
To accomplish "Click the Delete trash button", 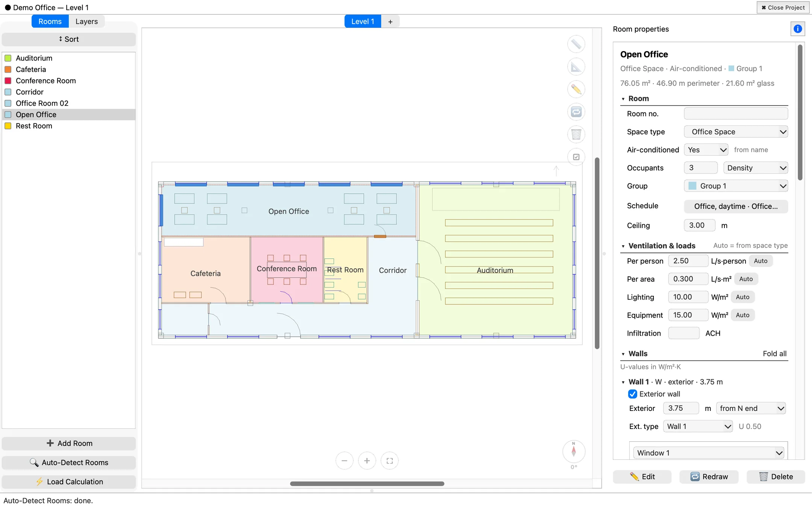I will pyautogui.click(x=776, y=477).
